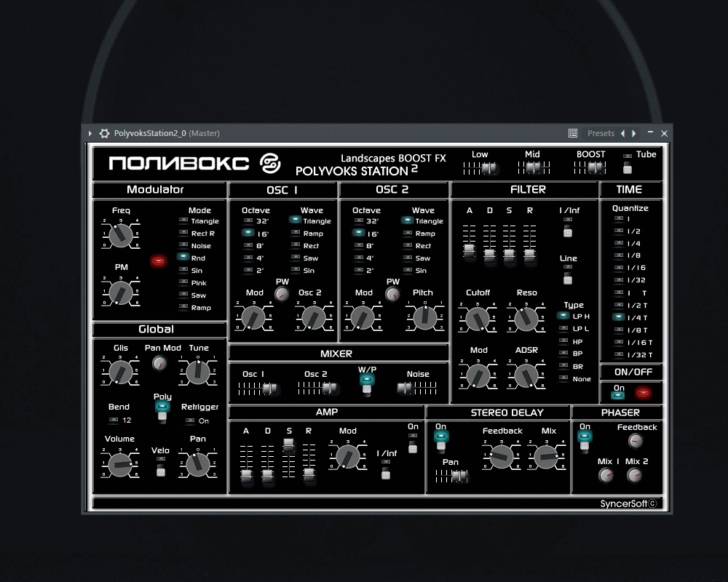728x582 pixels.
Task: Toggle the Filter Line switch
Action: (567, 279)
